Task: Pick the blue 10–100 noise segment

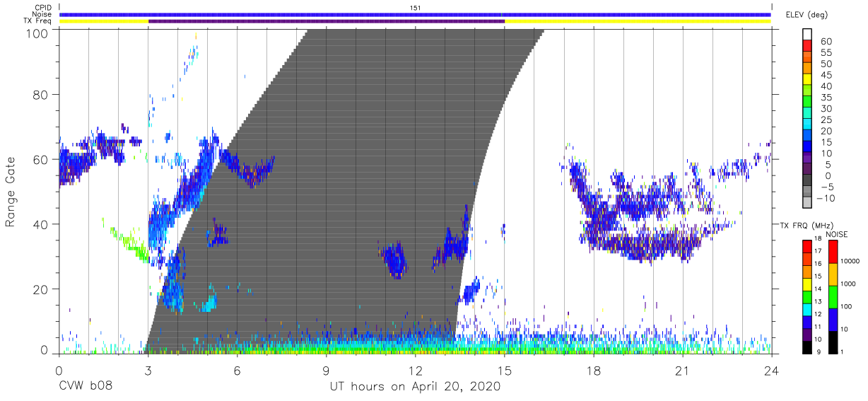Action: tap(832, 319)
